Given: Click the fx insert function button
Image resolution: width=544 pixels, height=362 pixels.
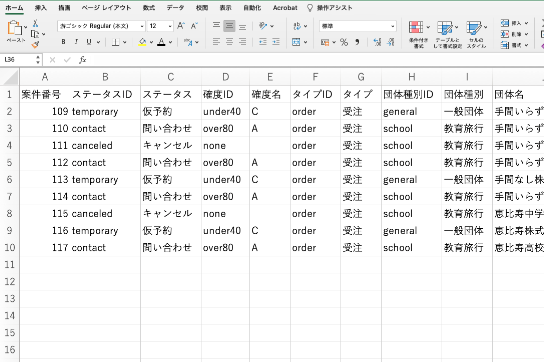Looking at the screenshot, I should [x=83, y=60].
